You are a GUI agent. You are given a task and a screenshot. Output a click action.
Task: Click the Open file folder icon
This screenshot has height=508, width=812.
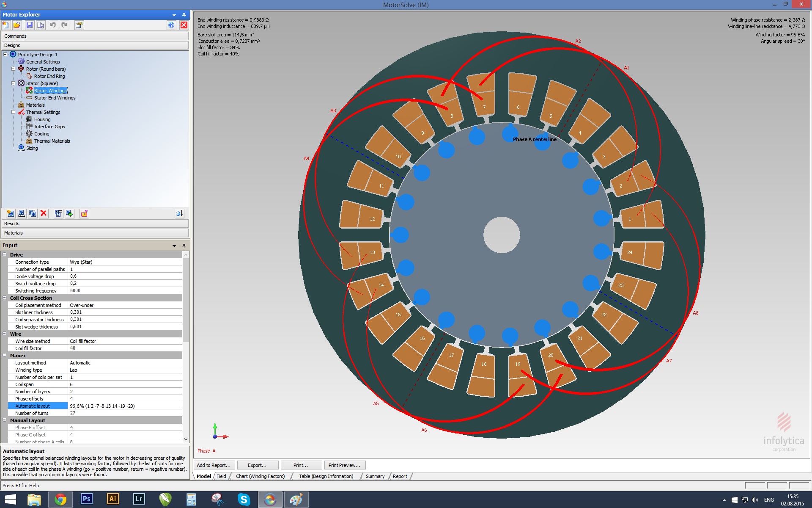tap(17, 25)
